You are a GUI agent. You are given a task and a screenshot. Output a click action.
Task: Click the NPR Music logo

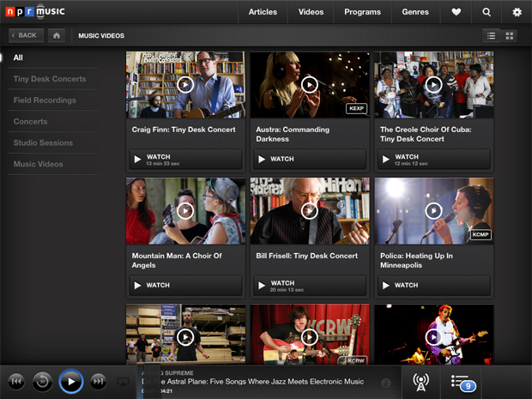(39, 11)
